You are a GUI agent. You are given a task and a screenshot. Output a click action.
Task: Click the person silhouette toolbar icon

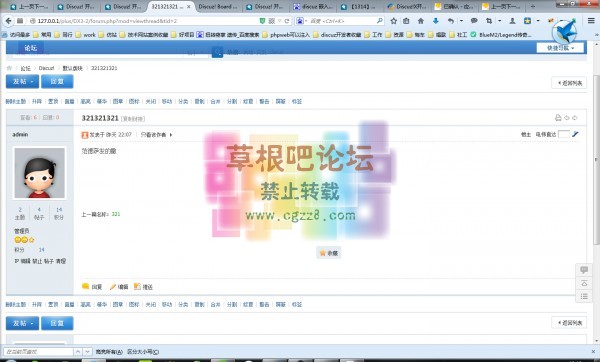pyautogui.click(x=512, y=21)
